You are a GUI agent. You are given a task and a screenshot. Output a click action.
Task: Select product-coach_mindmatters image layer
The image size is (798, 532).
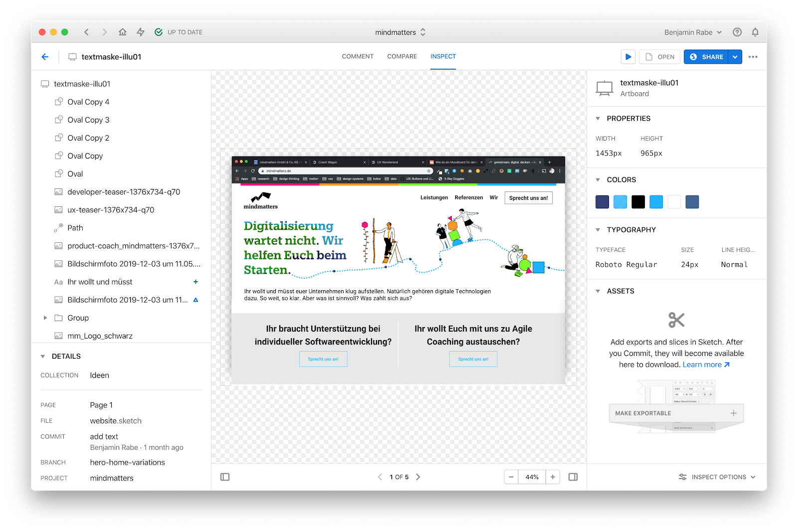(x=121, y=246)
